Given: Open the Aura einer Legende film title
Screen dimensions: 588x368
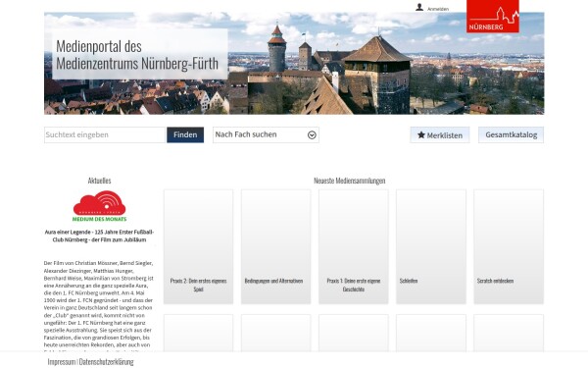Looking at the screenshot, I should coord(99,236).
